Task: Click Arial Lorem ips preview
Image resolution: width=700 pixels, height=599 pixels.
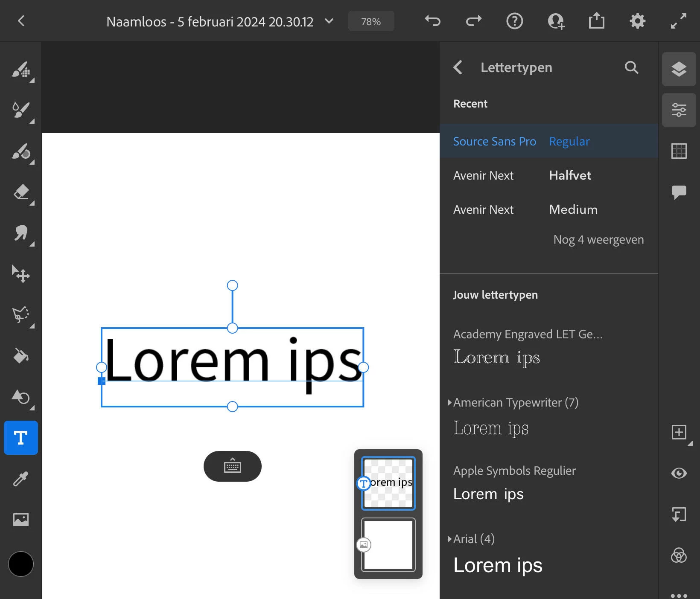Action: (x=498, y=566)
